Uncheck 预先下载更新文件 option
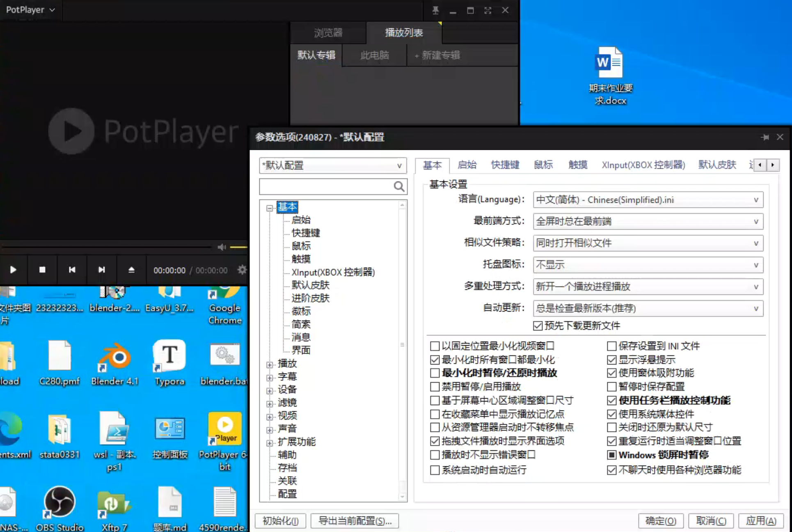Image resolution: width=792 pixels, height=532 pixels. coord(538,326)
